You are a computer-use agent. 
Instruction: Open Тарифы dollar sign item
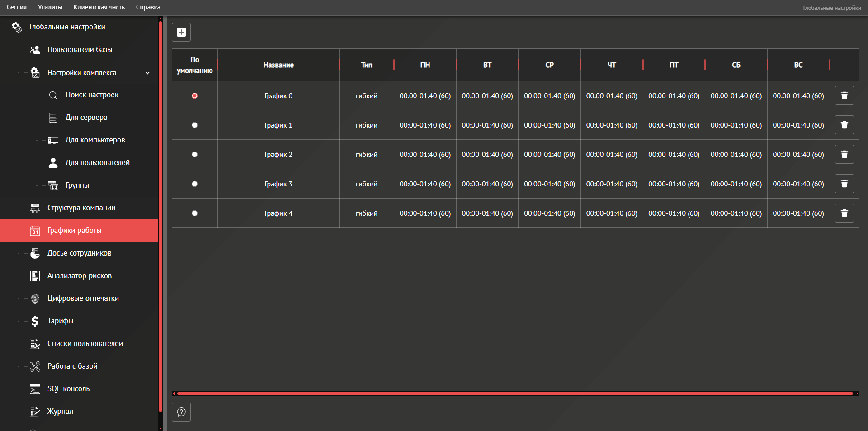point(60,321)
